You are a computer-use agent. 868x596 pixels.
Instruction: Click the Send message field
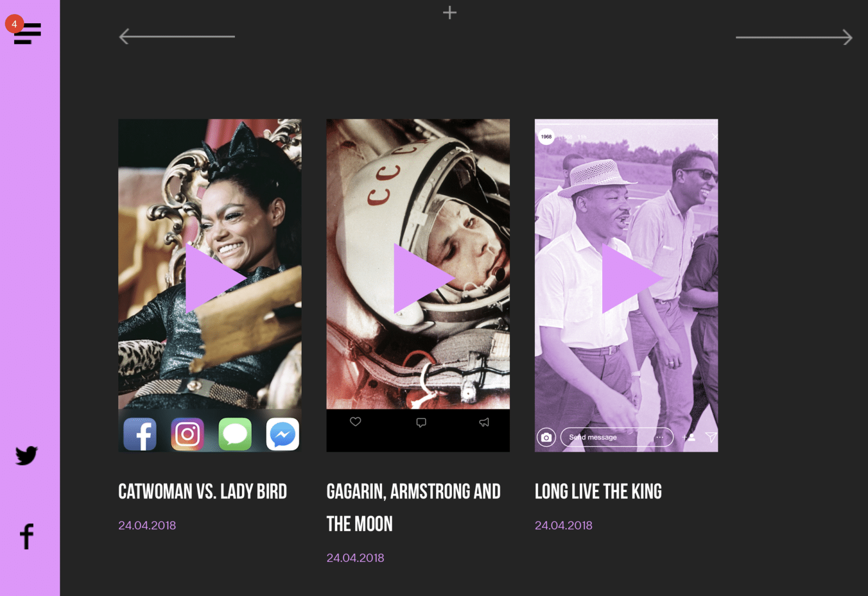pyautogui.click(x=617, y=437)
